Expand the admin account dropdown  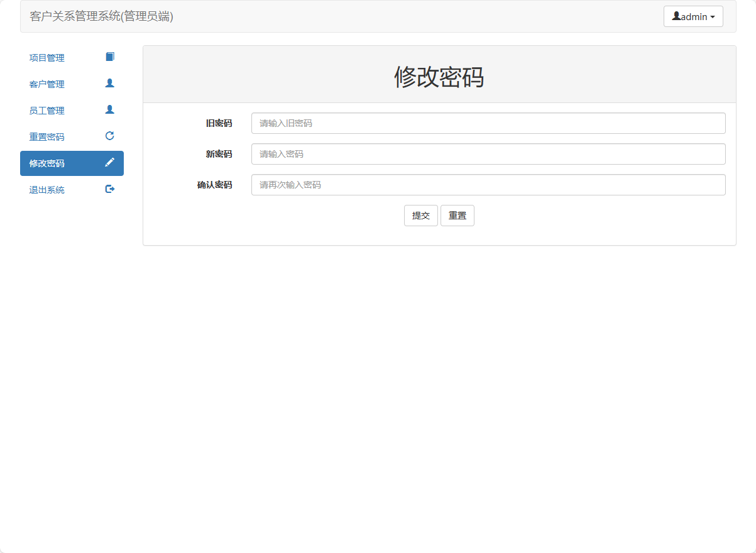click(x=693, y=16)
